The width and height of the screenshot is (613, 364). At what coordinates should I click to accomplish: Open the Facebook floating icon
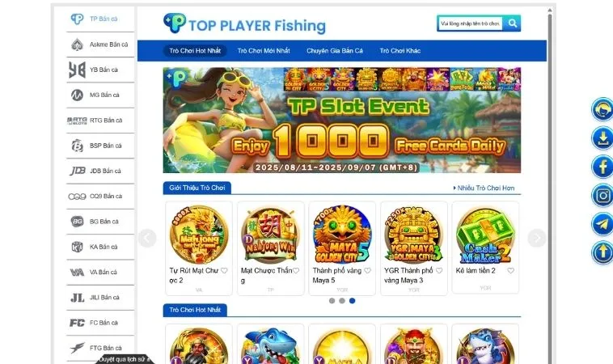602,167
